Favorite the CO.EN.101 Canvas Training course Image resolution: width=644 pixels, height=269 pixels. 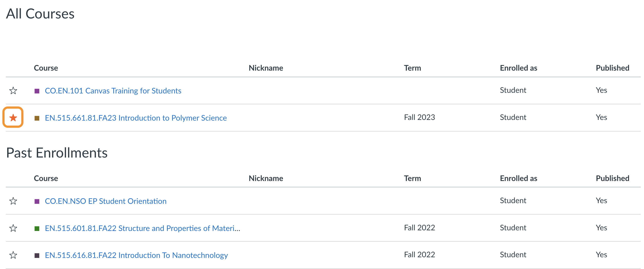click(13, 90)
